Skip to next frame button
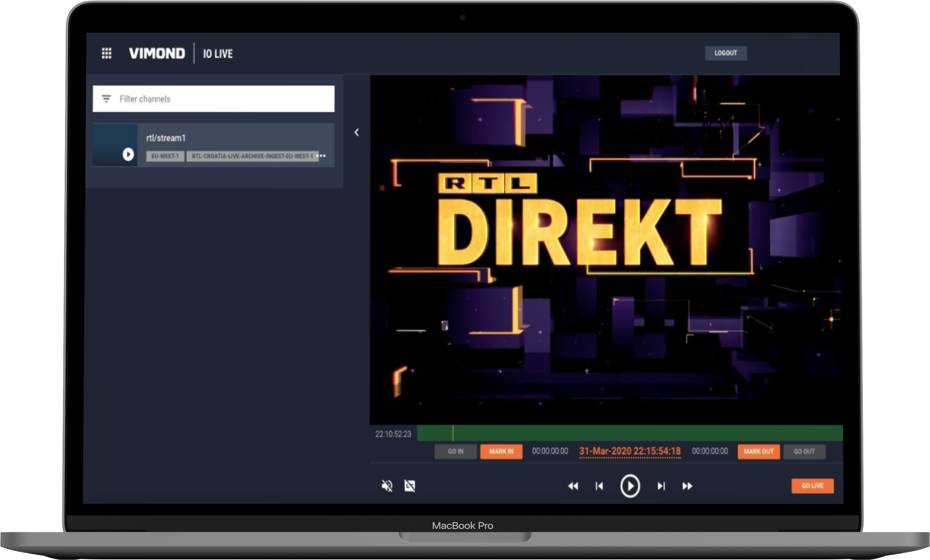The height and width of the screenshot is (560, 930). 661,486
